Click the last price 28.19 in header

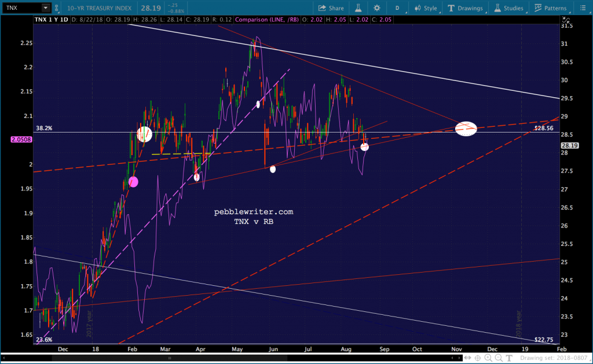point(151,8)
